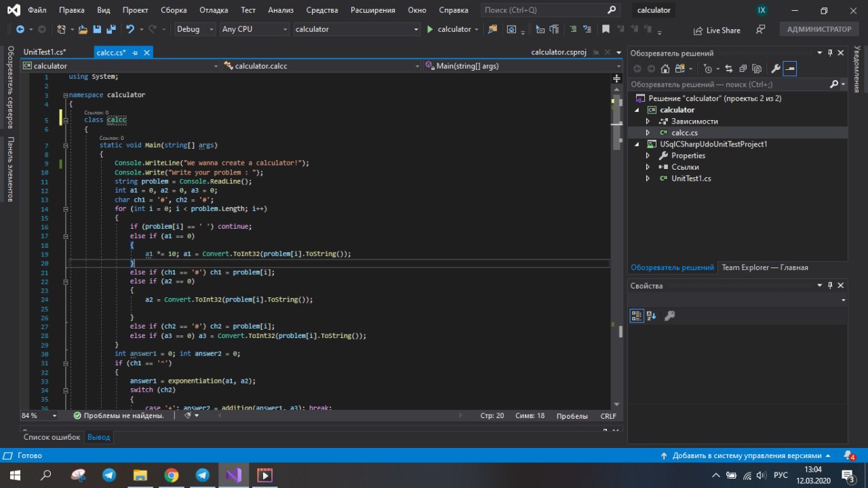Sort properties alphabetically in the Properties panel
Viewport: 868px width, 488px height.
(x=651, y=316)
